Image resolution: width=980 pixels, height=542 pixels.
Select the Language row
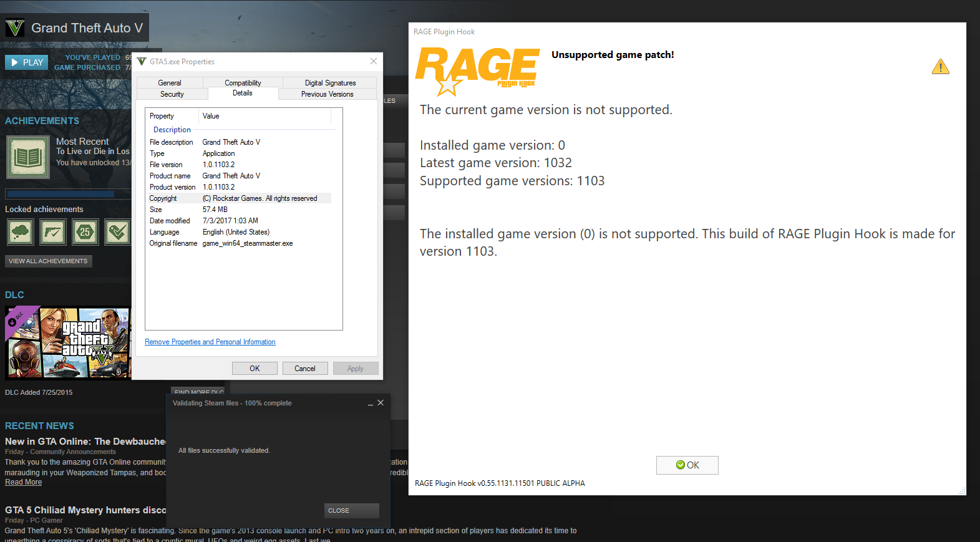(x=240, y=232)
